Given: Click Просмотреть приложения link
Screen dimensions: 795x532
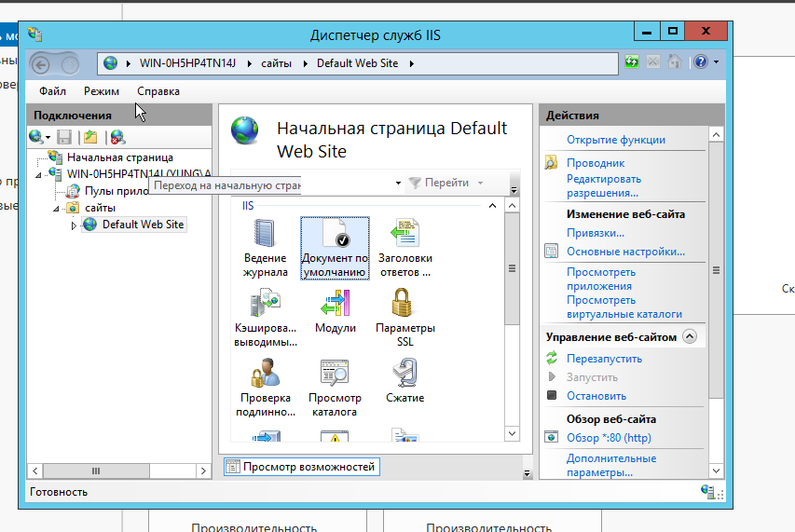Looking at the screenshot, I should coord(601,280).
